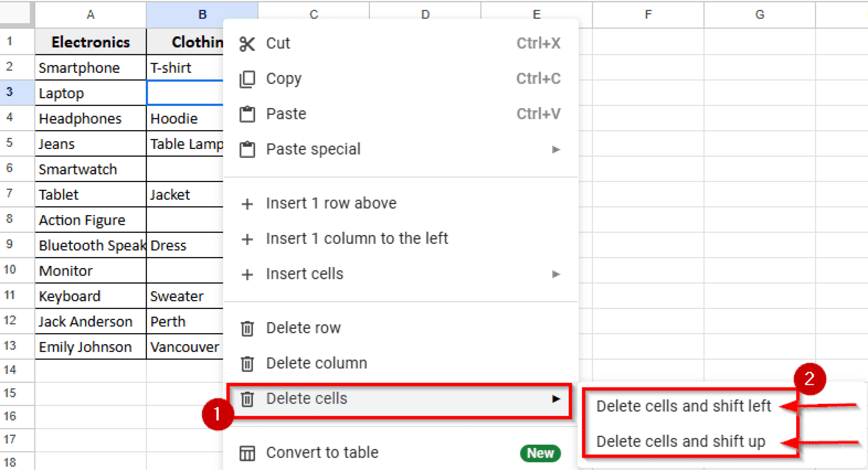Image resolution: width=868 pixels, height=470 pixels.
Task: Select column G header
Action: click(x=759, y=14)
